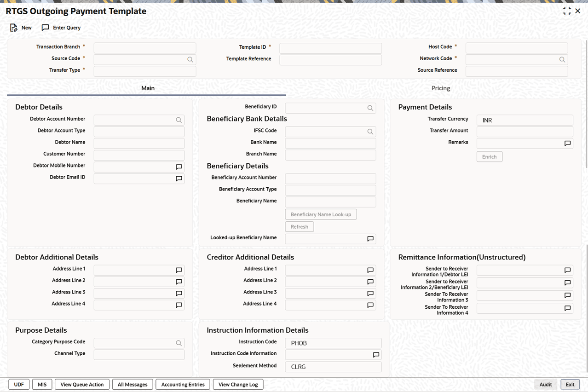This screenshot has height=392, width=588.
Task: Focus the Transfer Amount field
Action: (525, 132)
